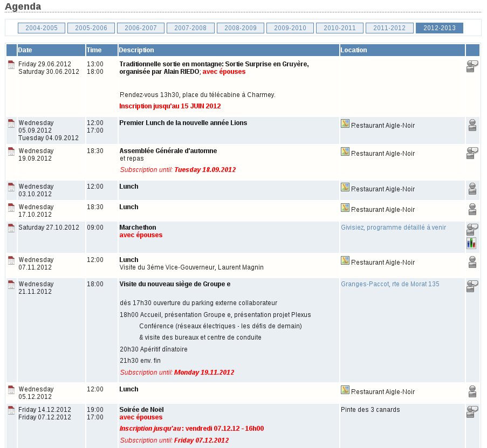Image resolution: width=487 pixels, height=448 pixels.
Task: Go to the 2011-2012 tab
Action: coord(389,28)
